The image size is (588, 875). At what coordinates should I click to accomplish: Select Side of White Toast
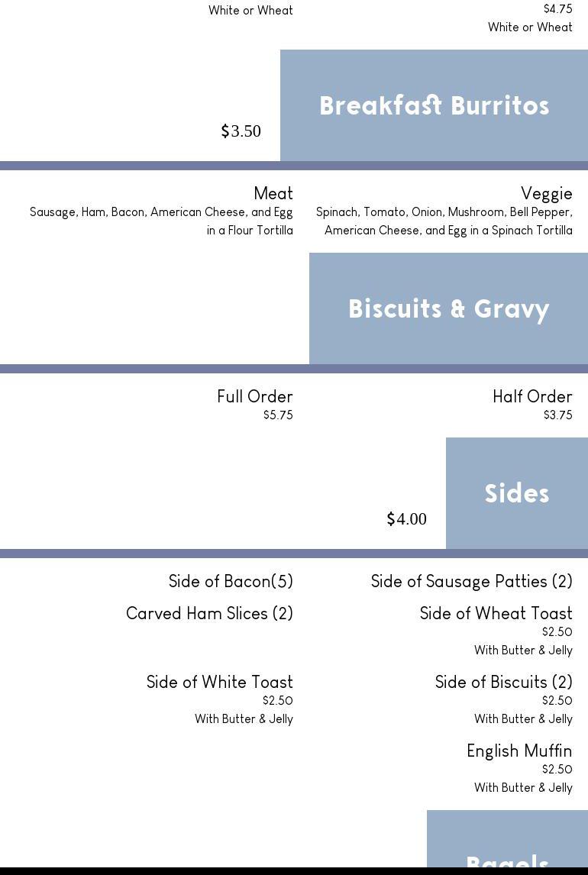click(220, 682)
